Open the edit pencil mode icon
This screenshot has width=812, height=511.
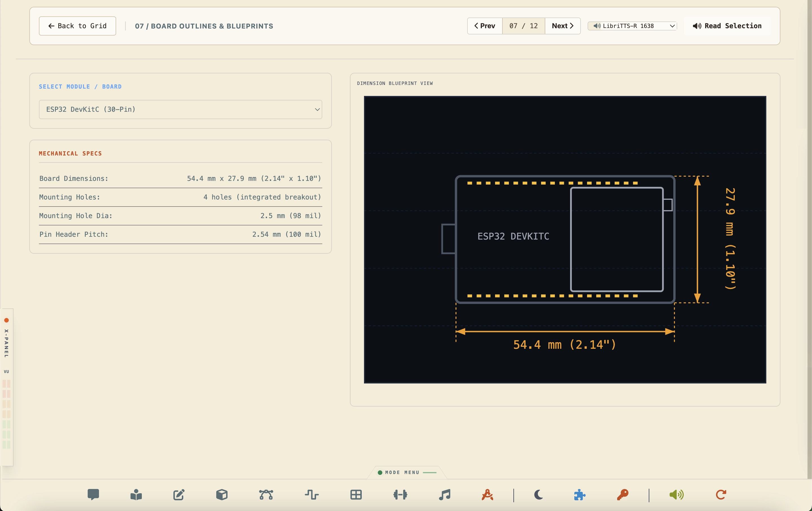[179, 494]
